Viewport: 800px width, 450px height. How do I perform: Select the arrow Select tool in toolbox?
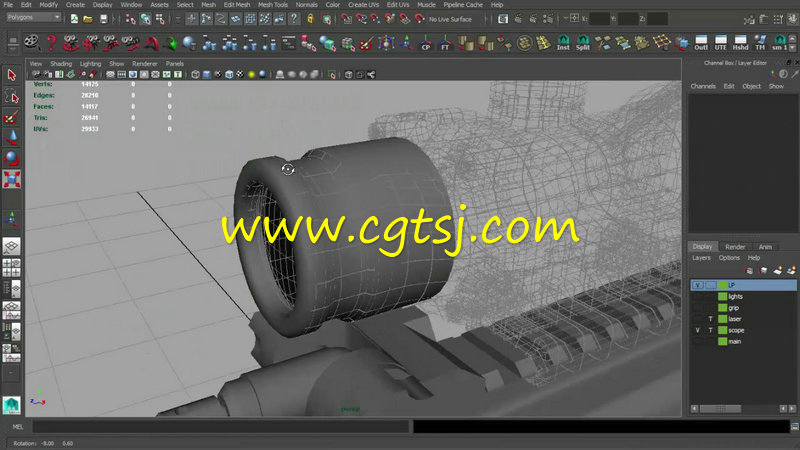(x=12, y=76)
